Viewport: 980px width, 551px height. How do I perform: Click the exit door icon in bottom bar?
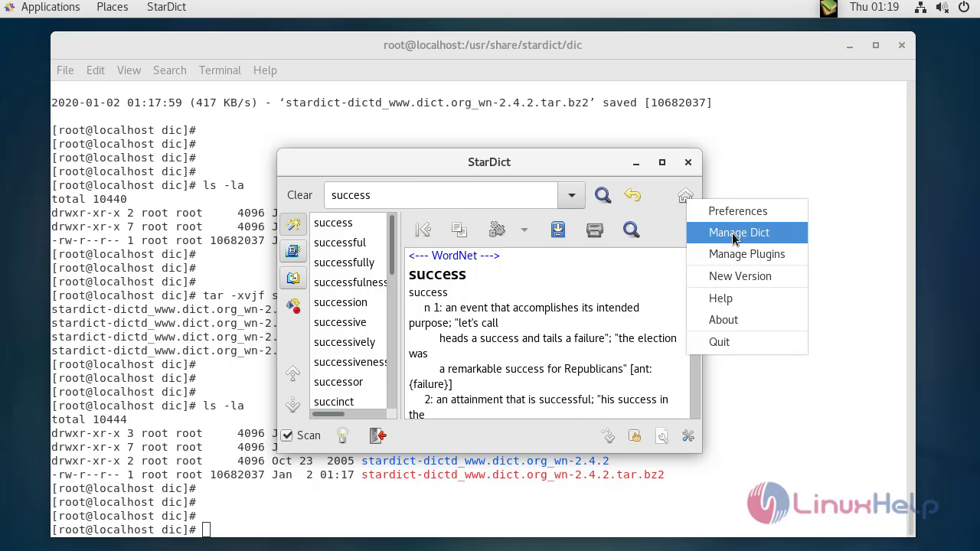point(378,435)
